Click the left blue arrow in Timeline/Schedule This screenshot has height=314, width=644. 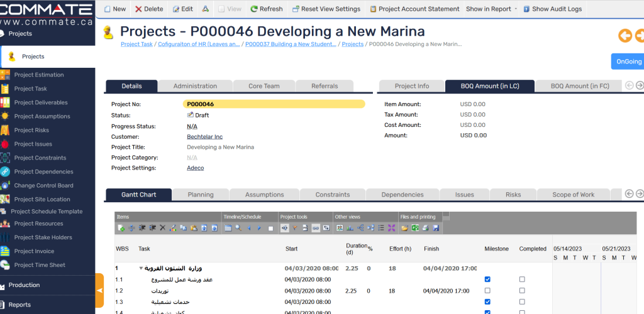(x=249, y=228)
